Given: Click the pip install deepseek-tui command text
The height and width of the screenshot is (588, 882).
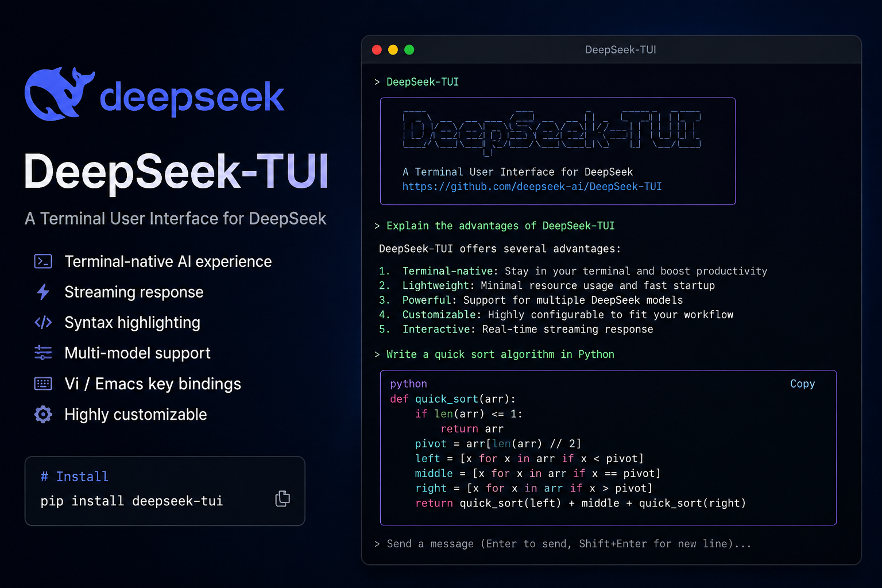Looking at the screenshot, I should 131,501.
